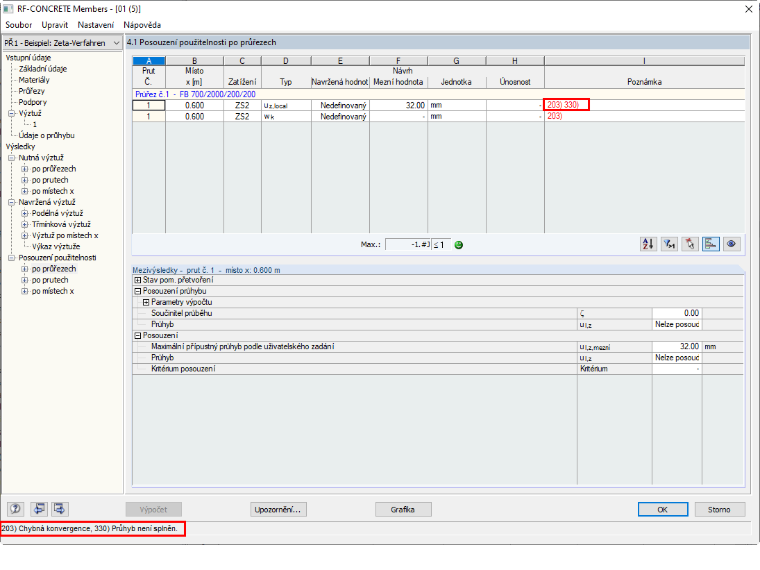Open the Nastavení menu
760x570 pixels.
tap(95, 25)
